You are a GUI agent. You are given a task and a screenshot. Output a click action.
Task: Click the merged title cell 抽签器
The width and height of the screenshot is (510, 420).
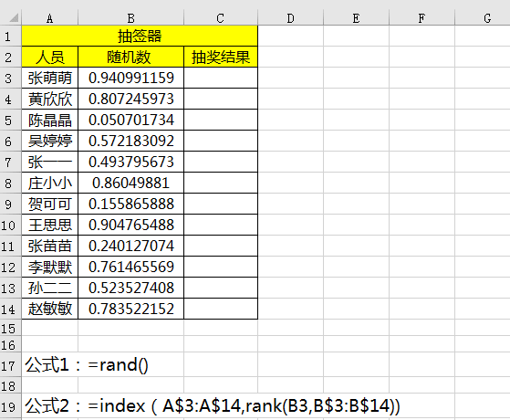pos(140,36)
